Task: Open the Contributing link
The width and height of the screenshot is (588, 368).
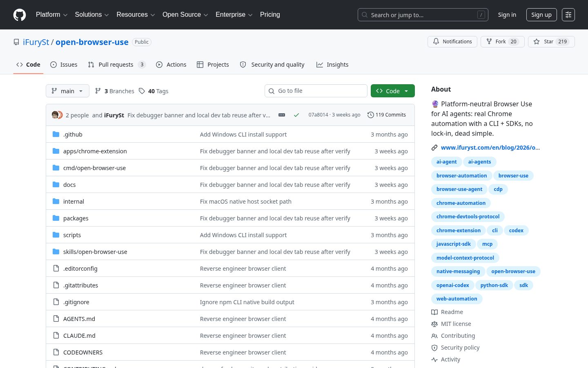Action: tap(458, 336)
